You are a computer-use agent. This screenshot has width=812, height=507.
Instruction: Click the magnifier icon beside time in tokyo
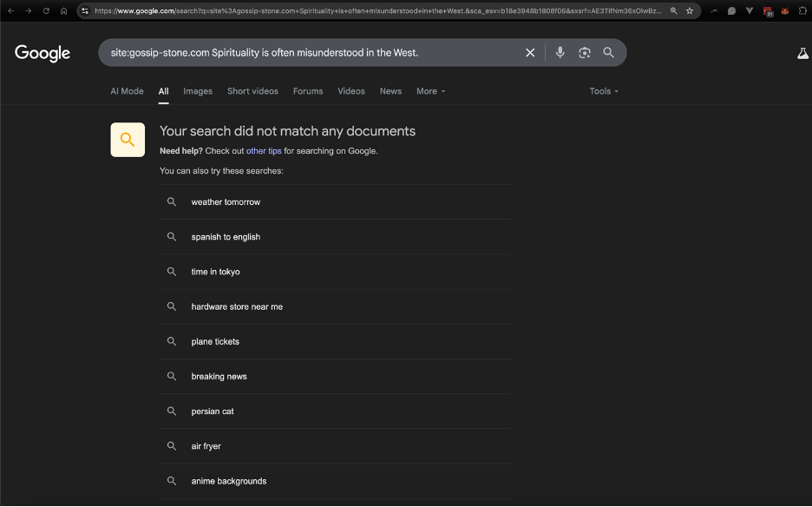coord(172,271)
